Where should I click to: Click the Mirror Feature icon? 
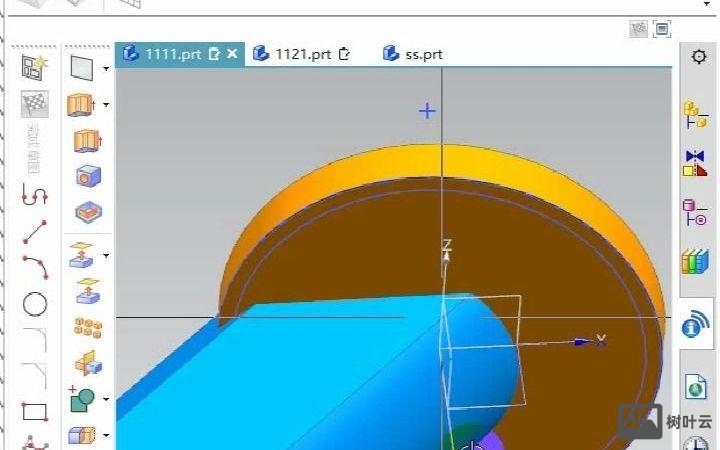pos(88,363)
